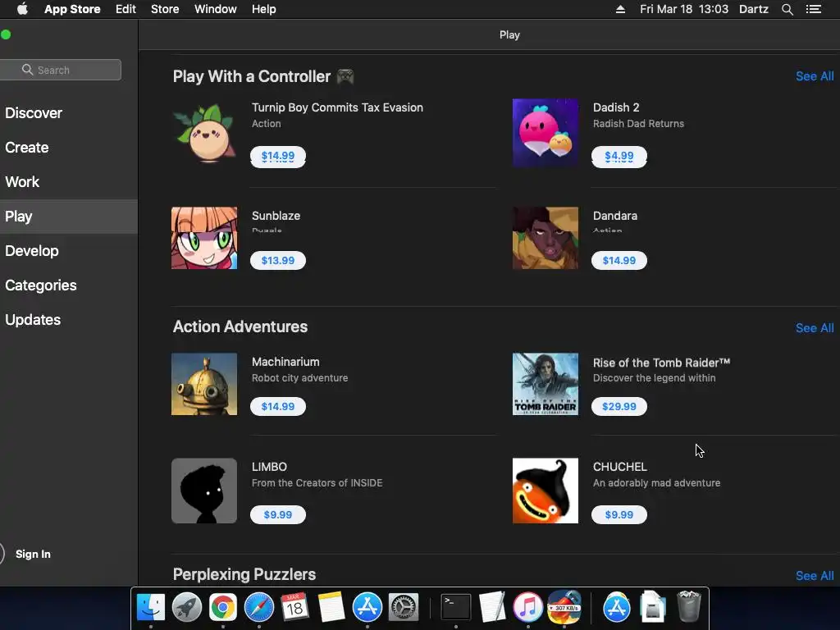
Task: Click 'From the Creators of INSIDE' text
Action: [x=317, y=482]
